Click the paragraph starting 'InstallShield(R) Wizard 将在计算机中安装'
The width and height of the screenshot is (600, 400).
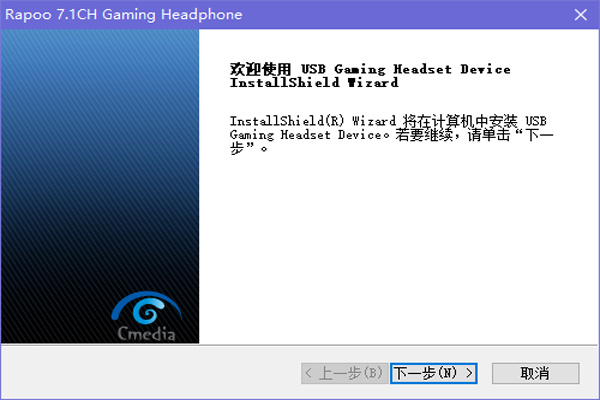391,135
